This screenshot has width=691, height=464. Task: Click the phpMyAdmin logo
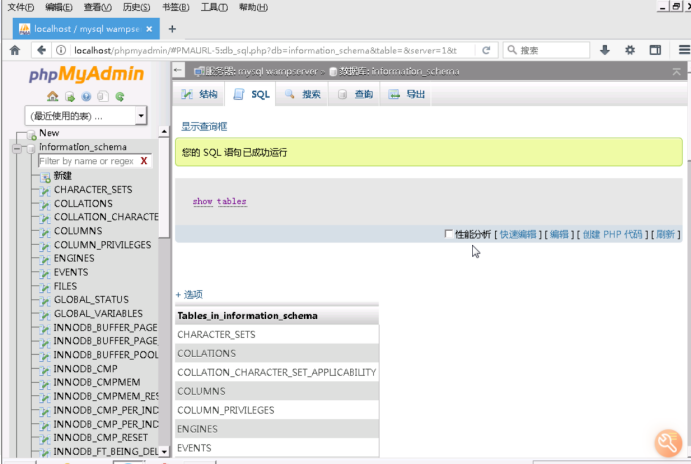(x=86, y=74)
